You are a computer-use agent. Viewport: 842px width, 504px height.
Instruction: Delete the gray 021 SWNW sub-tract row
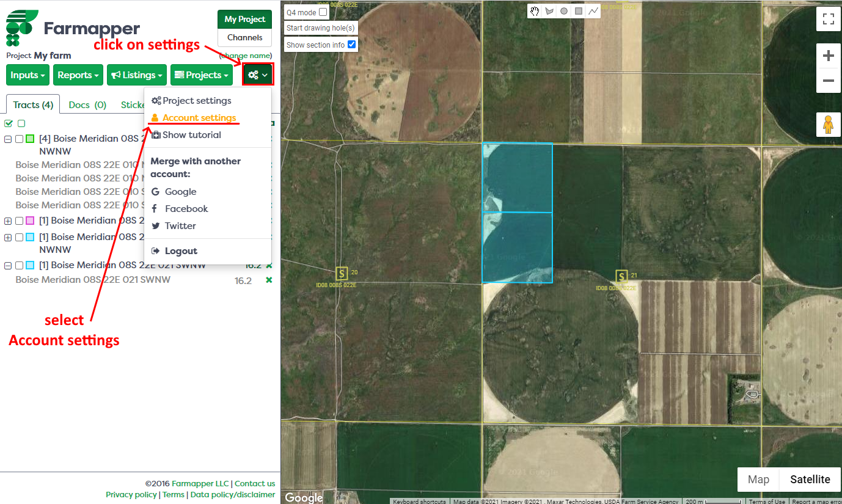click(269, 280)
